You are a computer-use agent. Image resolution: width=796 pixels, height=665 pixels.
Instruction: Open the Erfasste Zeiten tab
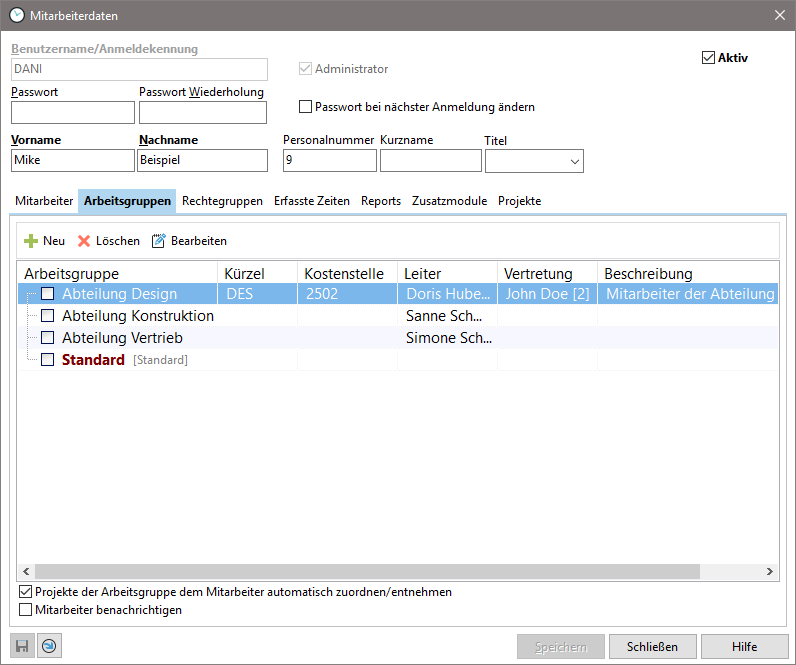(312, 201)
